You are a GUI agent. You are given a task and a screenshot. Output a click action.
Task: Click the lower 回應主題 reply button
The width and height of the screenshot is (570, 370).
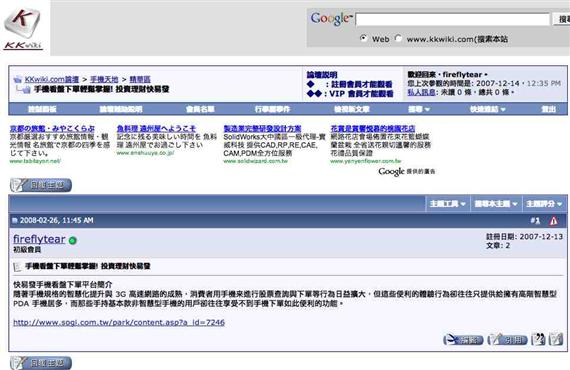tap(41, 363)
